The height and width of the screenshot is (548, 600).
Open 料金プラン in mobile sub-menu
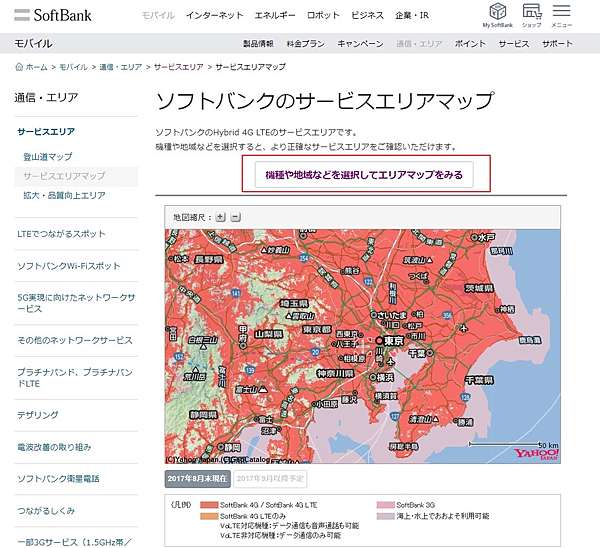click(305, 44)
